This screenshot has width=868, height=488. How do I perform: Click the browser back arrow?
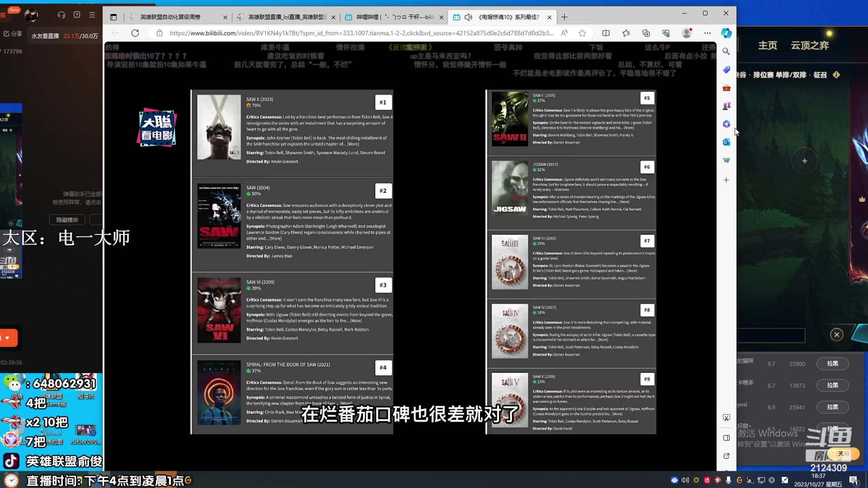click(x=115, y=33)
